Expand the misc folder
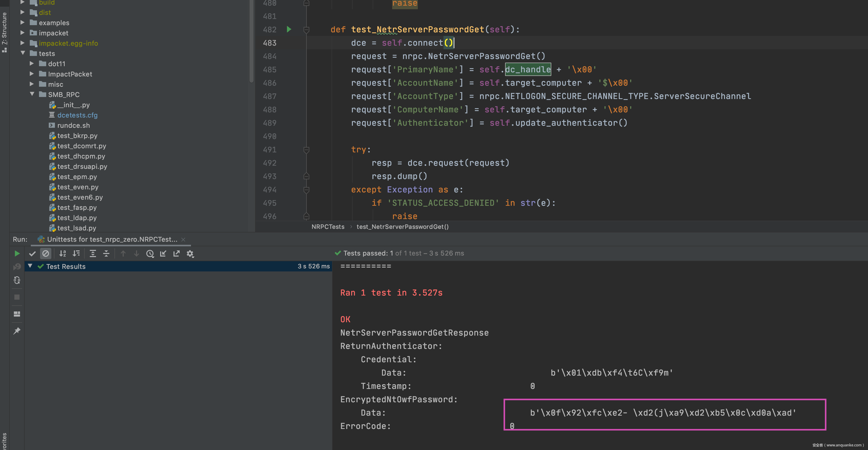The image size is (868, 450). coord(32,84)
